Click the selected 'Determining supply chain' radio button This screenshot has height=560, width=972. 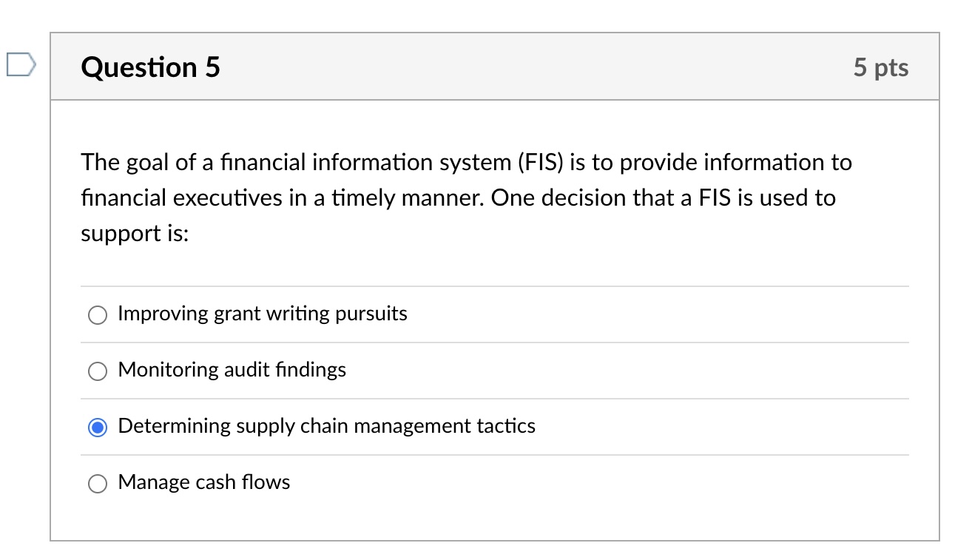click(98, 428)
